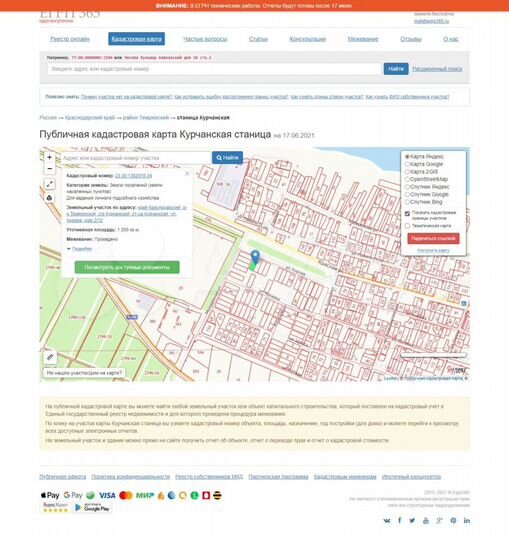Open Настроить карту link
Image resolution: width=509 pixels, height=540 pixels.
click(x=433, y=250)
